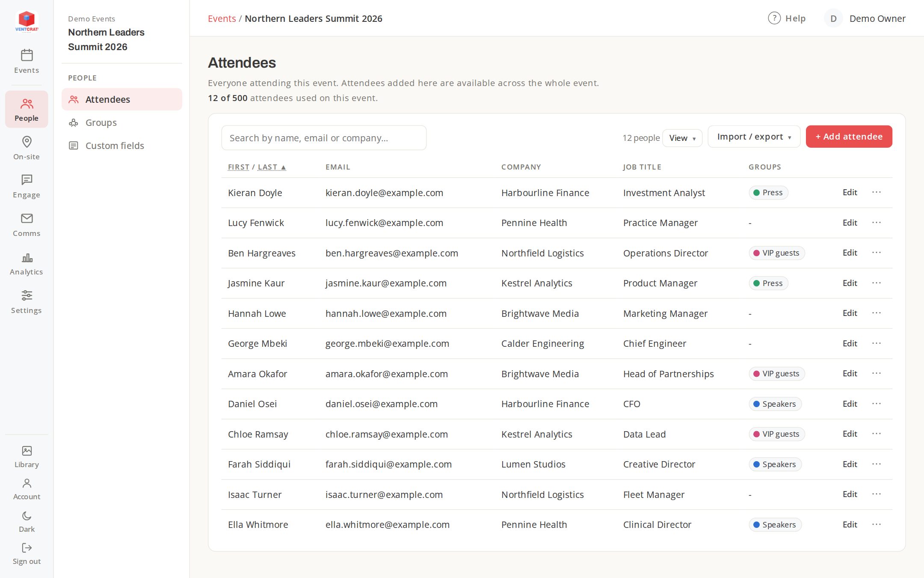Edit the Daniel Osei row
Screen dimensions: 924x578
[x=850, y=404]
